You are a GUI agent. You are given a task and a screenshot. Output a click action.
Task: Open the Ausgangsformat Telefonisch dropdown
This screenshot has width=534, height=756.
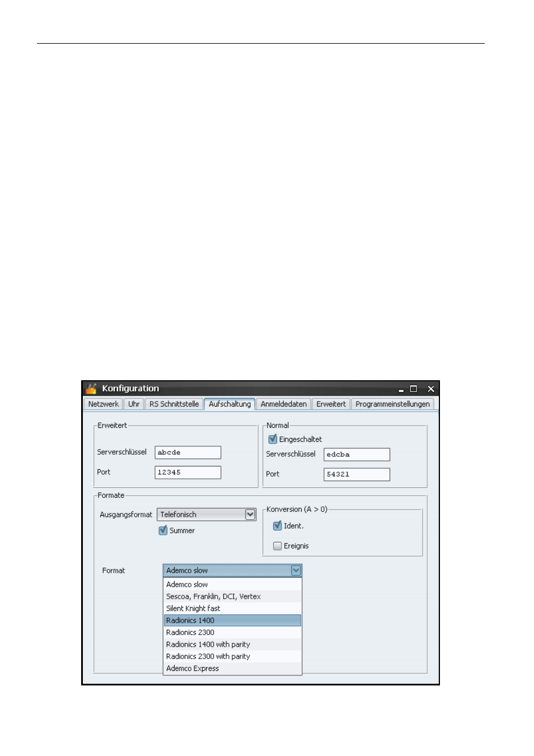(x=250, y=515)
